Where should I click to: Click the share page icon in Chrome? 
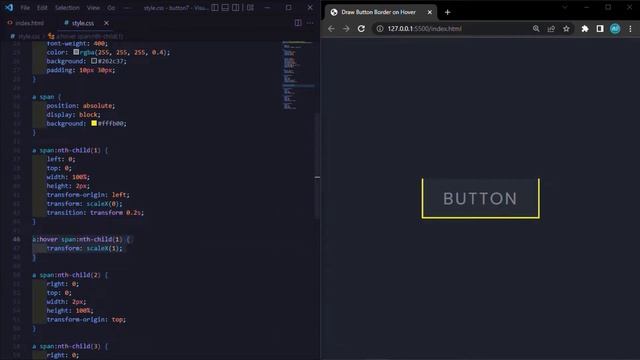point(551,29)
